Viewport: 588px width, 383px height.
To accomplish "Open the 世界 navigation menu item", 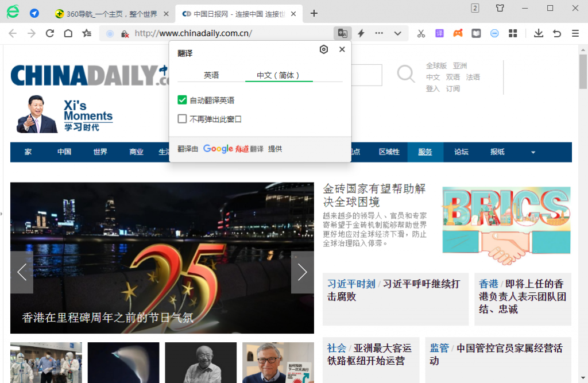I will [x=100, y=152].
